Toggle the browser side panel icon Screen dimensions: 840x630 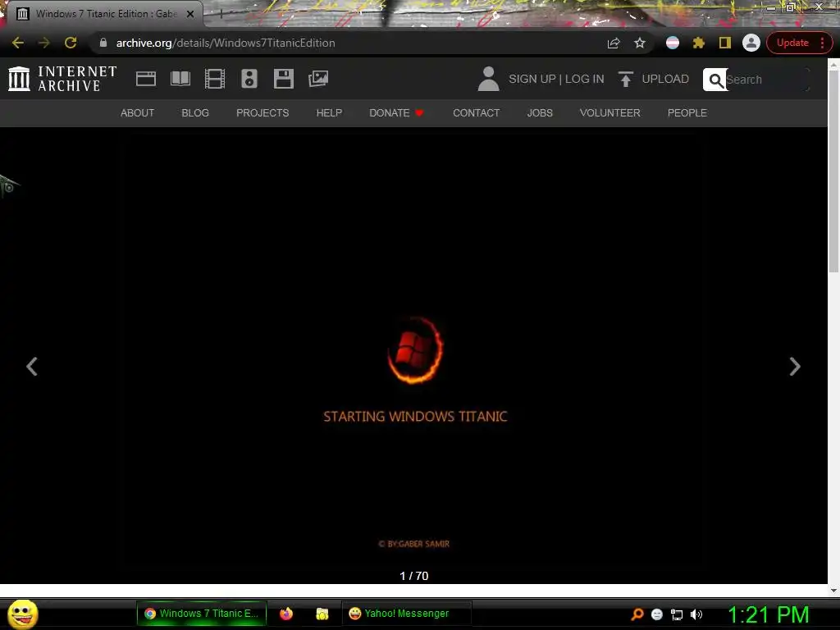tap(725, 43)
